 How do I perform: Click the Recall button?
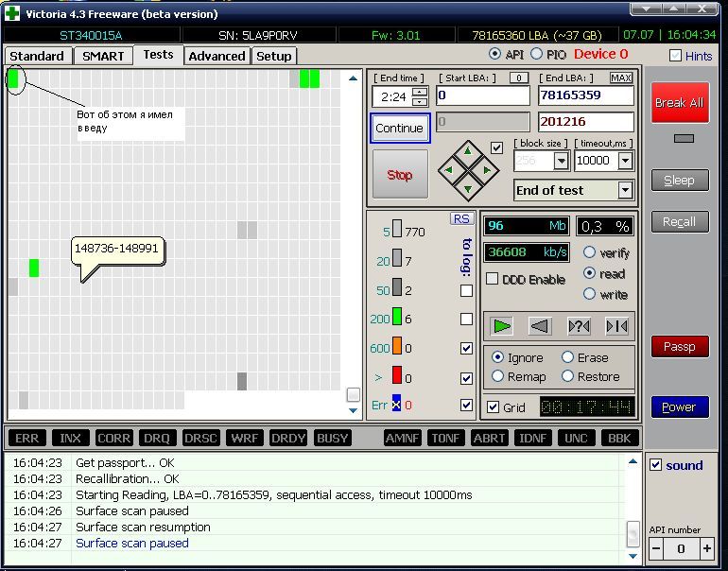680,221
